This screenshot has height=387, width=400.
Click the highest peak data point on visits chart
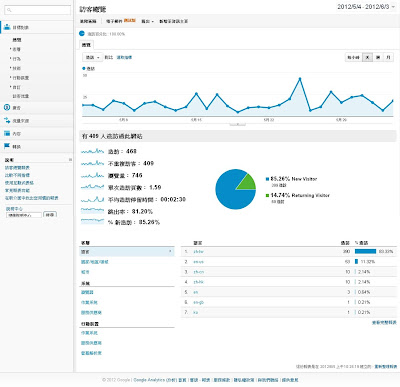pos(300,79)
